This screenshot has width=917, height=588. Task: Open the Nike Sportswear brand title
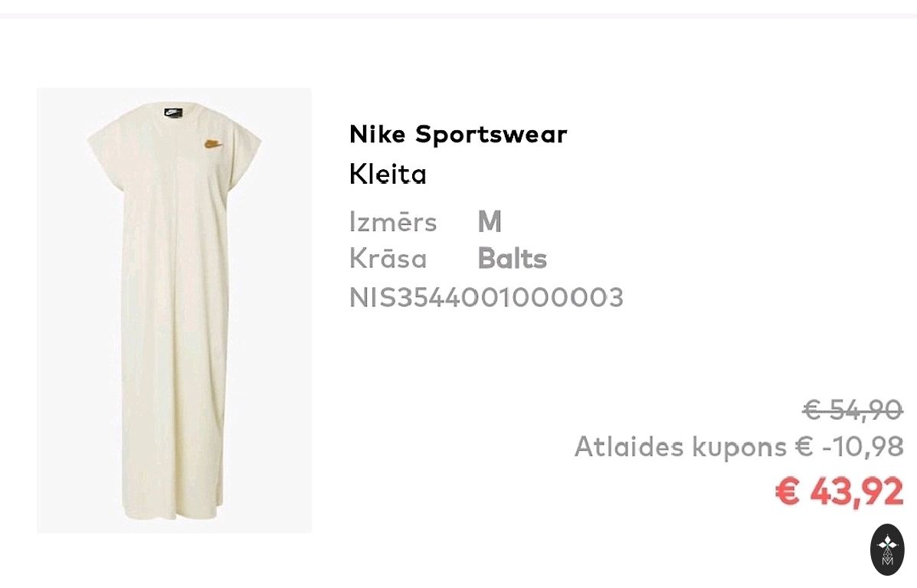(457, 135)
